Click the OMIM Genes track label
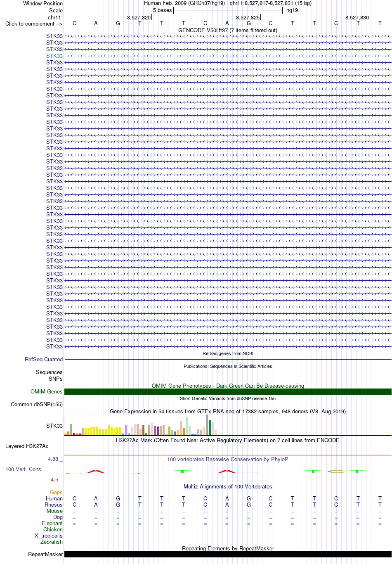 [47, 391]
